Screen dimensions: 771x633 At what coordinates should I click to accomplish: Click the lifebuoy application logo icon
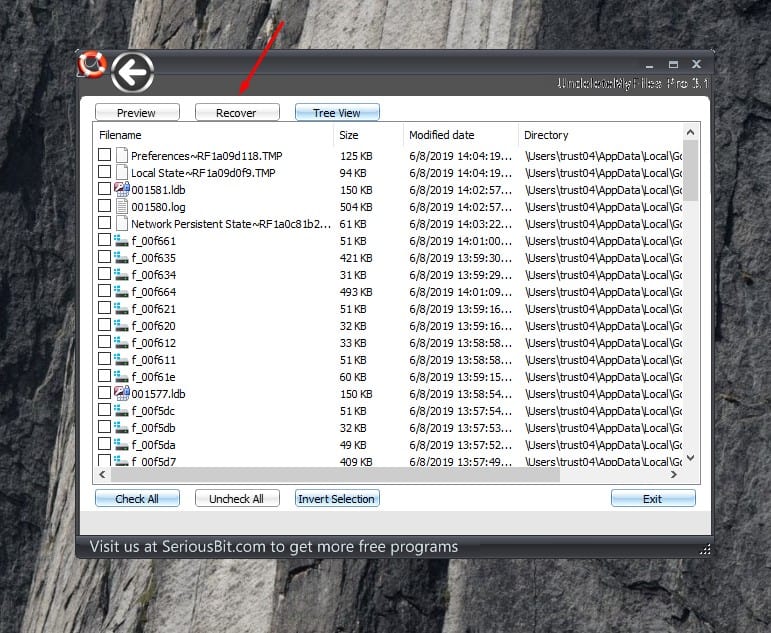click(x=92, y=64)
